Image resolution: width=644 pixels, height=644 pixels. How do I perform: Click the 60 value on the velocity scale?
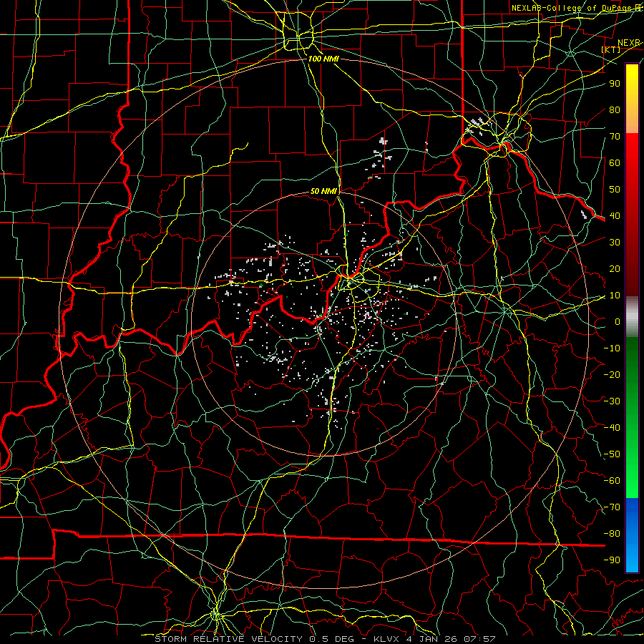615,162
